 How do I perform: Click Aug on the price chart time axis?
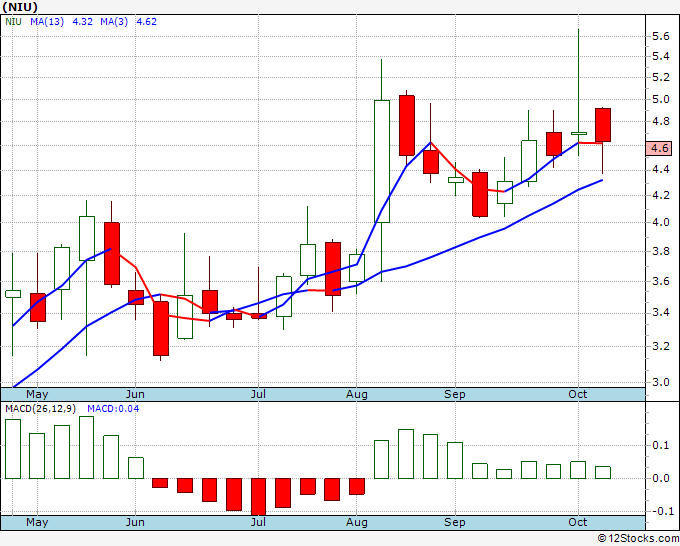[x=357, y=394]
